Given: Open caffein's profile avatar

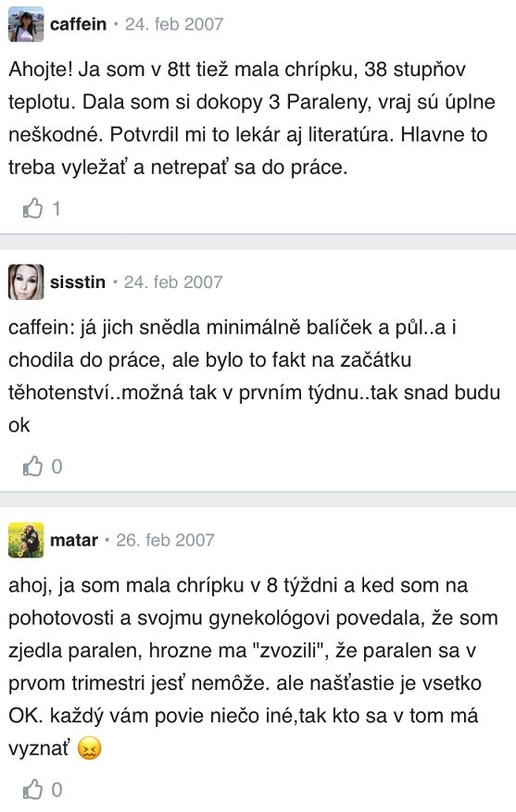Looking at the screenshot, I should 26,24.
